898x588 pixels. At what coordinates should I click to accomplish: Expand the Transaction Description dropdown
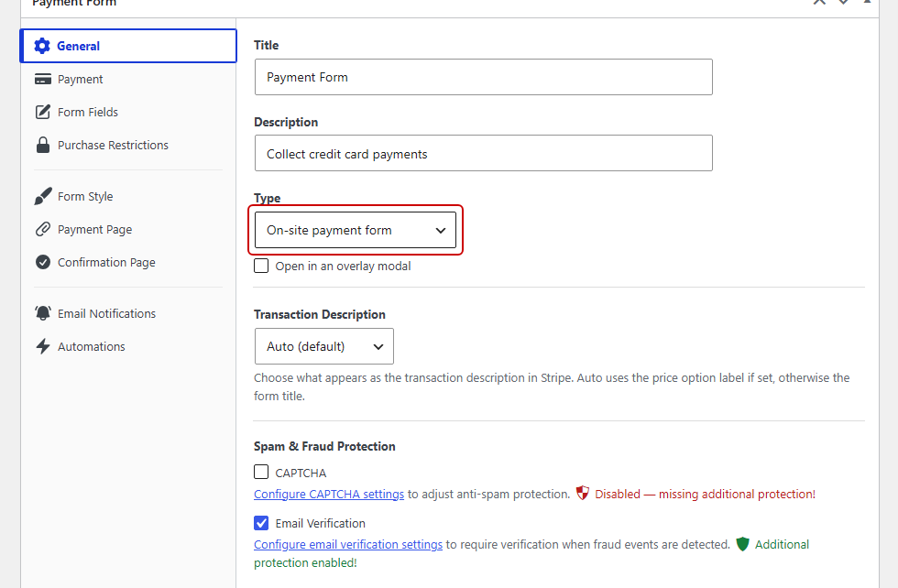tap(324, 346)
